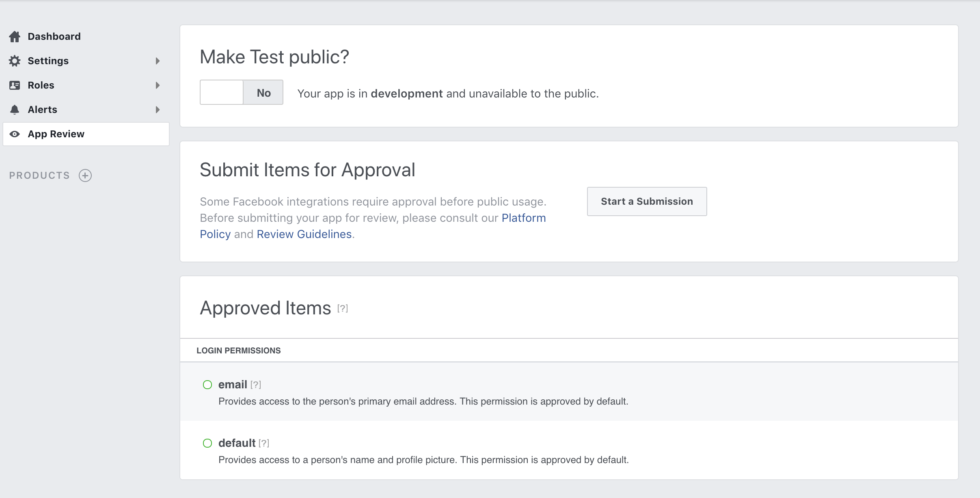Screen dimensions: 980x498
Task: Open help tooltip next to email permission
Action: [x=255, y=385]
